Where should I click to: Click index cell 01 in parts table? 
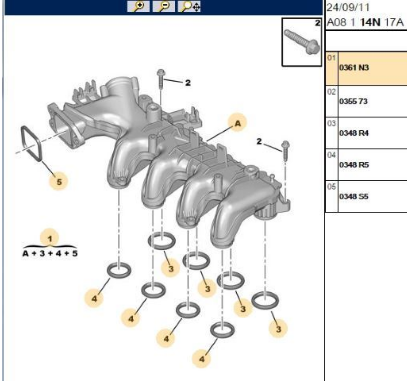[332, 68]
